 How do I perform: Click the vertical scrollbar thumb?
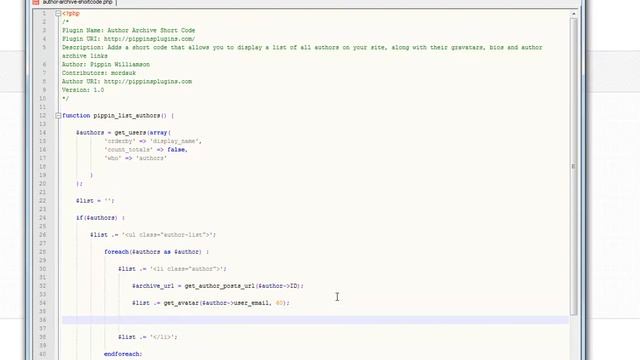tap(573, 167)
